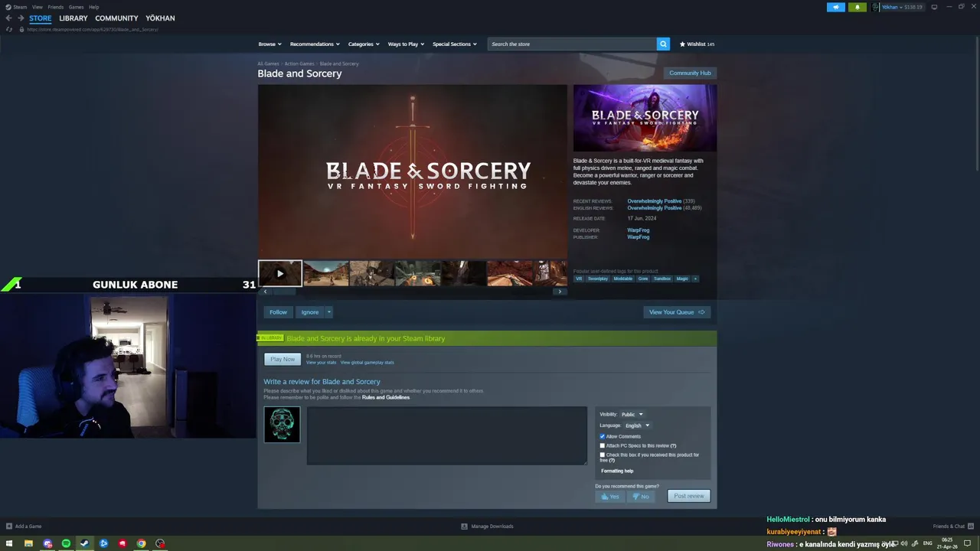
Task: Open Windows notification center icon
Action: click(967, 543)
